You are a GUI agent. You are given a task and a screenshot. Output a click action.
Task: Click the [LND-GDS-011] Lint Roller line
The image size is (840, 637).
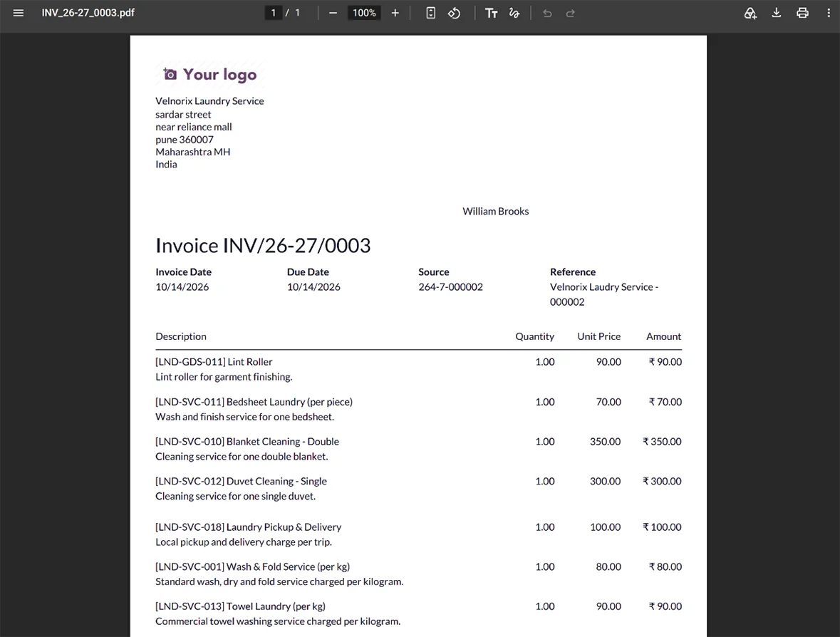coord(214,362)
